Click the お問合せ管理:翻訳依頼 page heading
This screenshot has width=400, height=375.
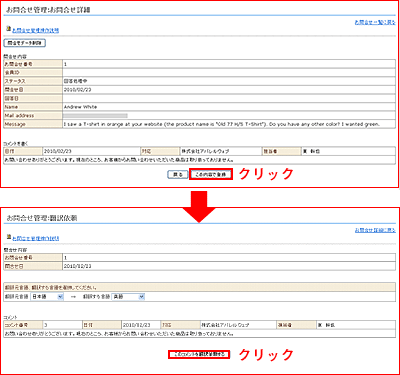coord(42,218)
